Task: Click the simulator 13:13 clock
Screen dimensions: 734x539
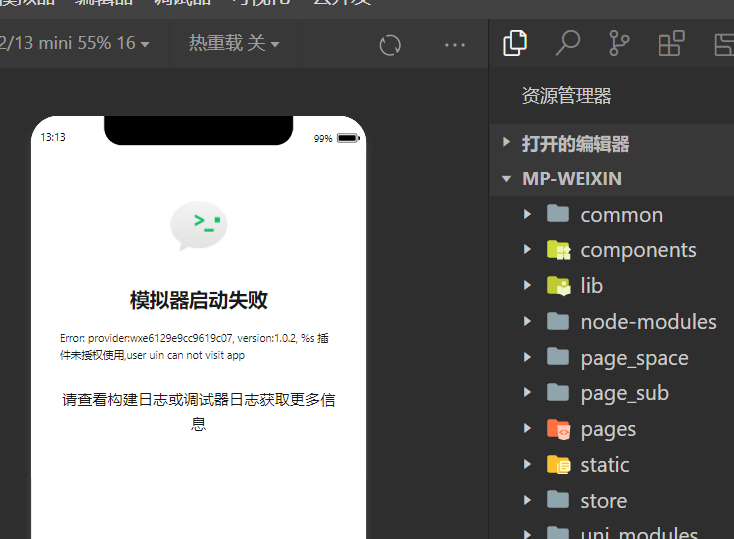Action: (53, 137)
